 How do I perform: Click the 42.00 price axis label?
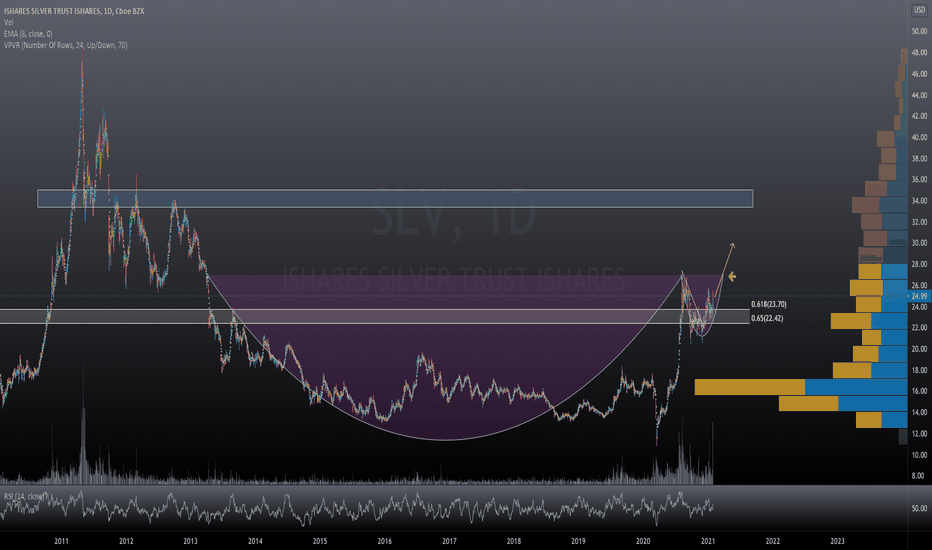point(919,116)
